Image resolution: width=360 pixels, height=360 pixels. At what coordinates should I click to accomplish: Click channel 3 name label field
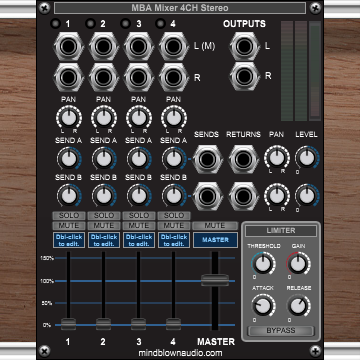click(x=139, y=240)
